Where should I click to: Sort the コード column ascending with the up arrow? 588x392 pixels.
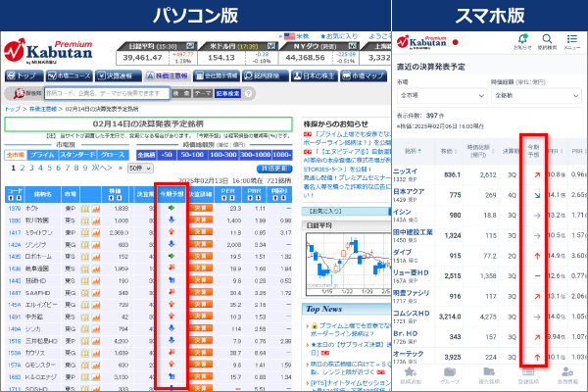pos(11,198)
